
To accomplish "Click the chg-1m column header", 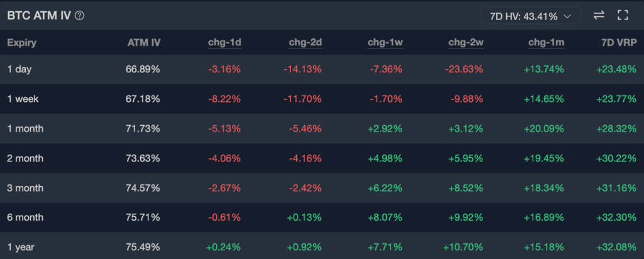I will pos(547,43).
